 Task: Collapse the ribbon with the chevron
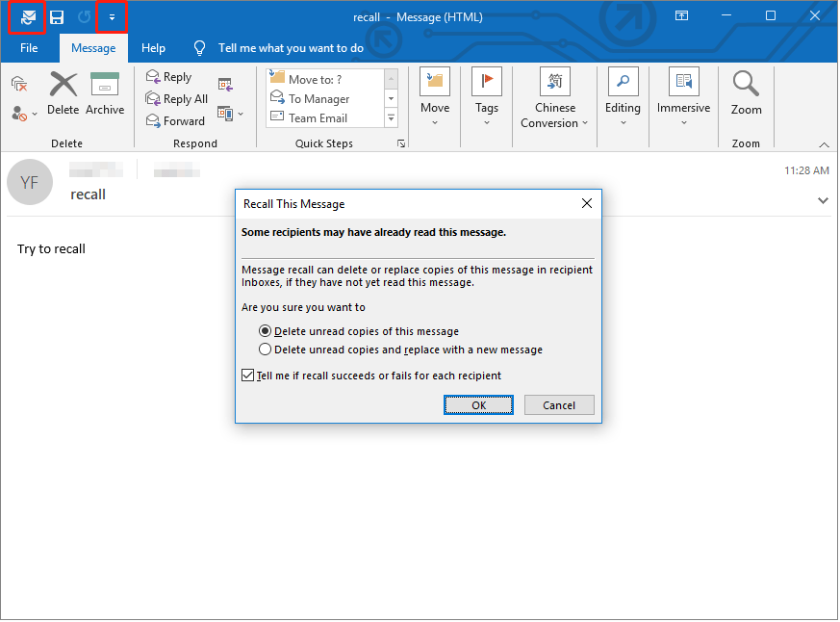(x=823, y=143)
